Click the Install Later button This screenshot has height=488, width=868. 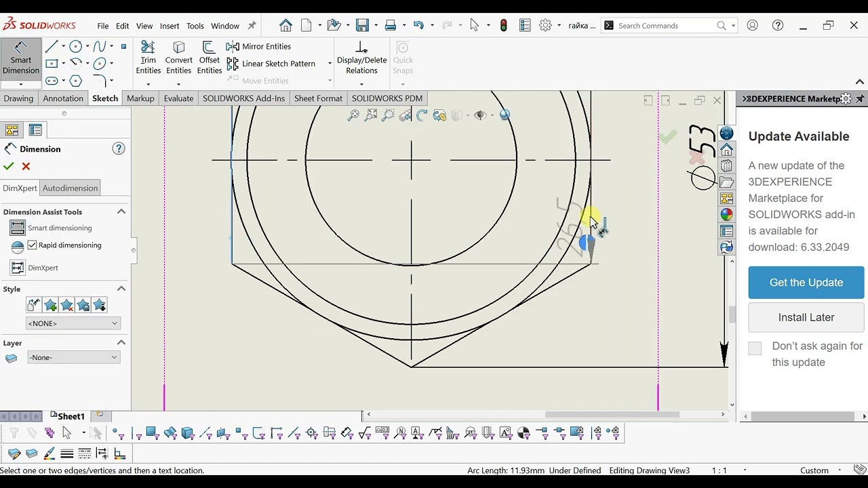tap(806, 317)
